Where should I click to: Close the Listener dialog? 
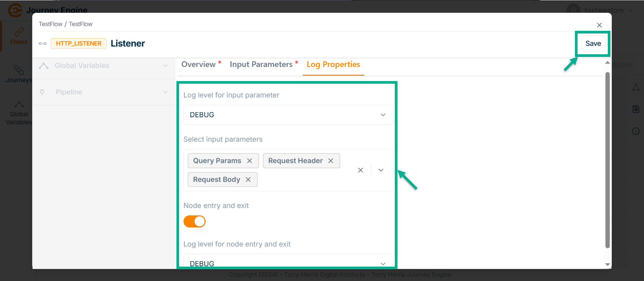[x=599, y=25]
